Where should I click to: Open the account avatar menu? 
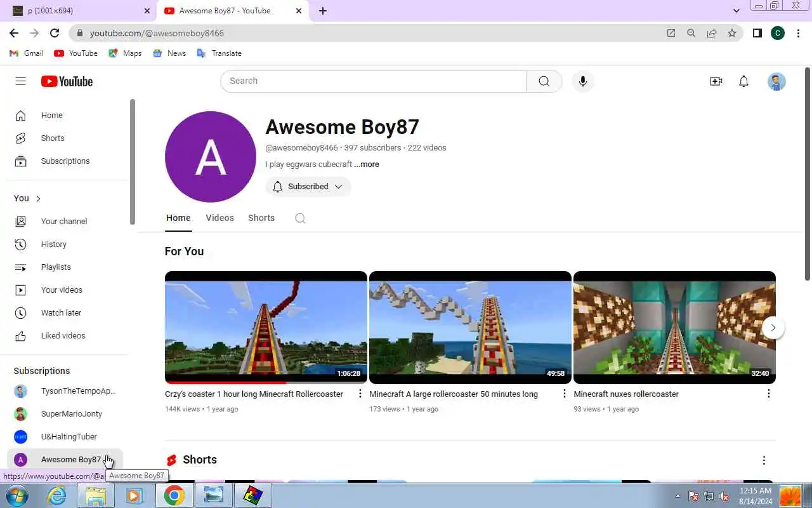(776, 81)
